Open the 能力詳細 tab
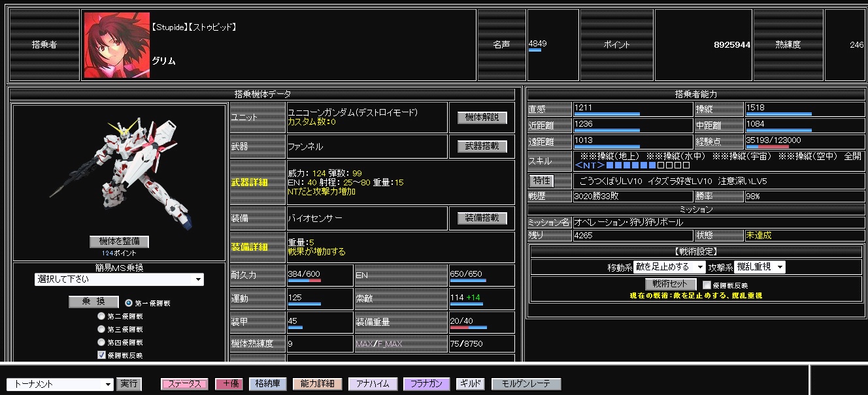The image size is (868, 395). 318,385
